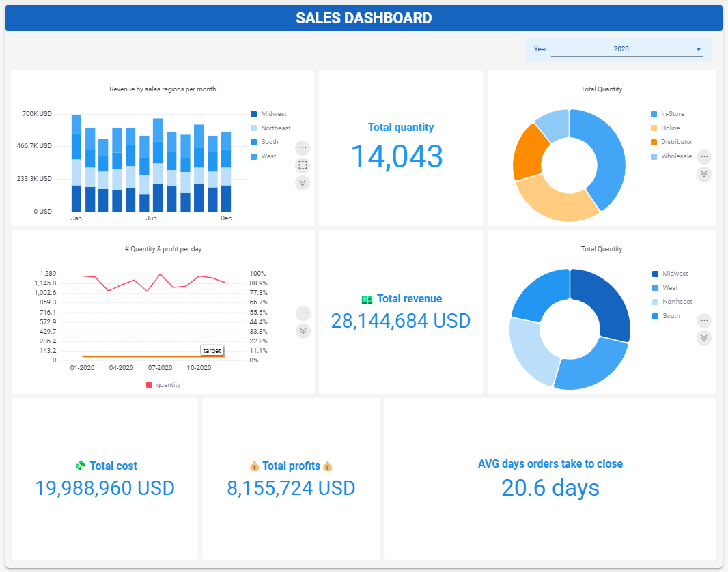Open more options on top Total Quantity donut
728x572 pixels.
pyautogui.click(x=704, y=157)
